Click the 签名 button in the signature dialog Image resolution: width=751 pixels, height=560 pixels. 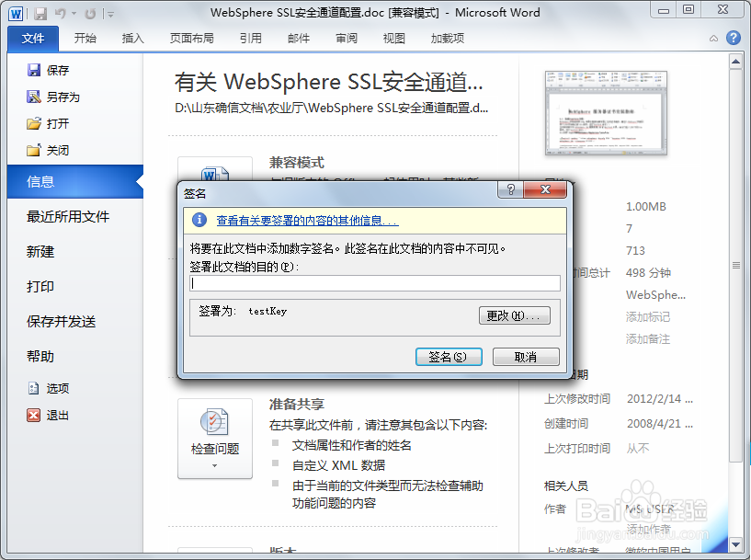[x=449, y=357]
